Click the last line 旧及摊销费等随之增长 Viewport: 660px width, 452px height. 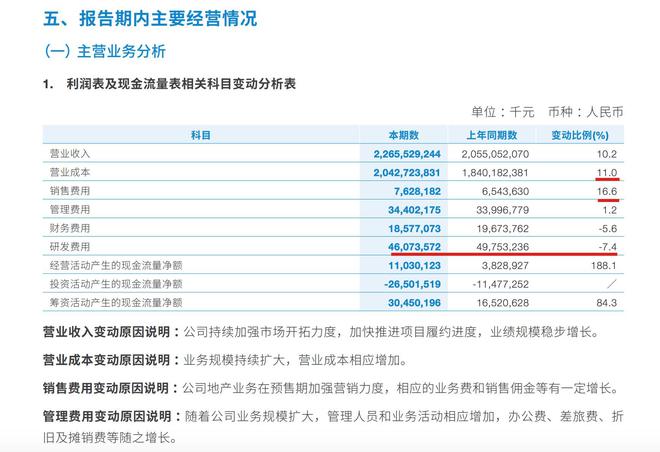(x=109, y=438)
